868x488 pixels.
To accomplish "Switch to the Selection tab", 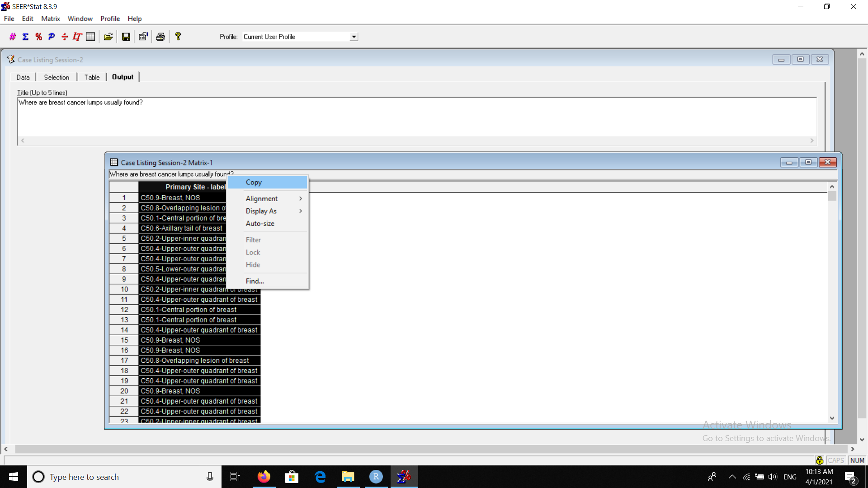I will coord(57,77).
